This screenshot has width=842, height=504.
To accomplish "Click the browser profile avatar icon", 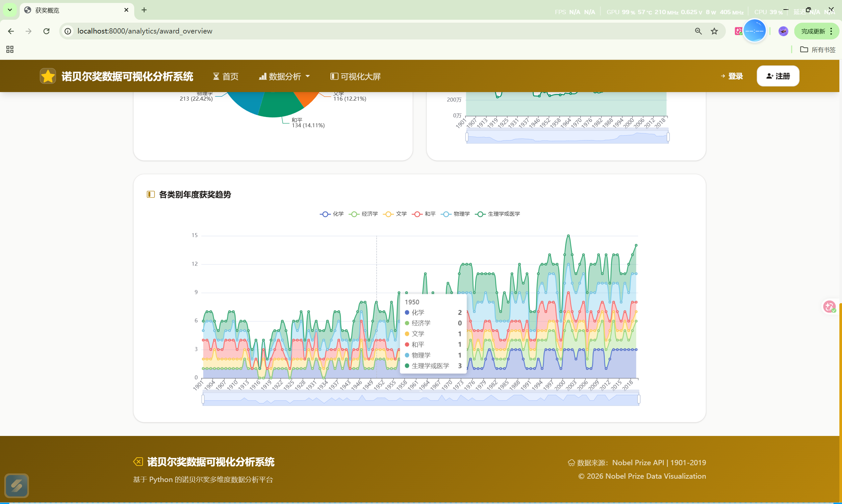I will coord(783,31).
